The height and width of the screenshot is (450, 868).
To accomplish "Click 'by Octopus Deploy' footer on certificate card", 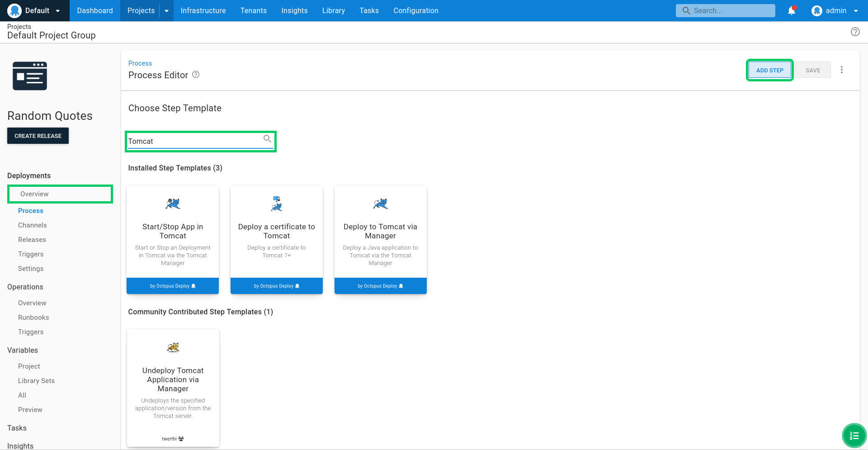I will point(277,286).
